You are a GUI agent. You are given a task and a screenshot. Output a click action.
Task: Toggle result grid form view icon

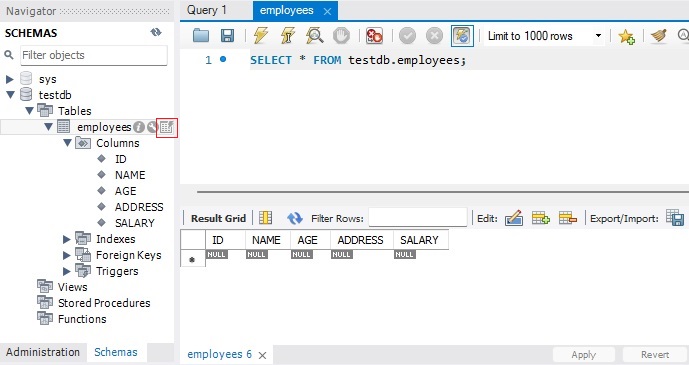coord(265,218)
